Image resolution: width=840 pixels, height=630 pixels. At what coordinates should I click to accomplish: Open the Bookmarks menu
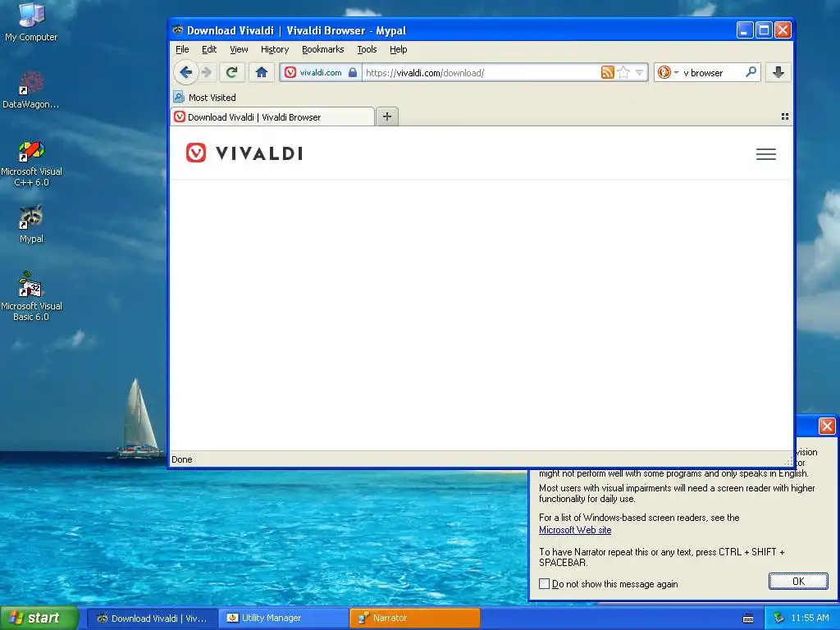323,49
